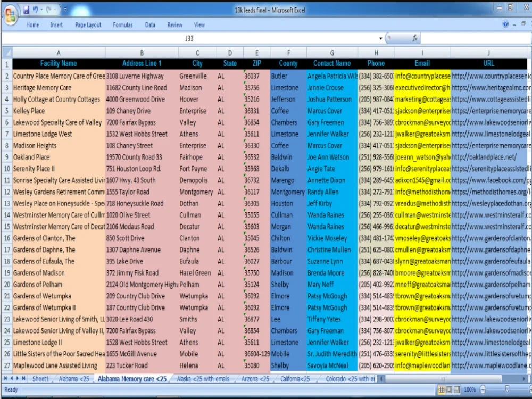
Task: Click the horizontal scrollbar thumb
Action: coord(443,379)
